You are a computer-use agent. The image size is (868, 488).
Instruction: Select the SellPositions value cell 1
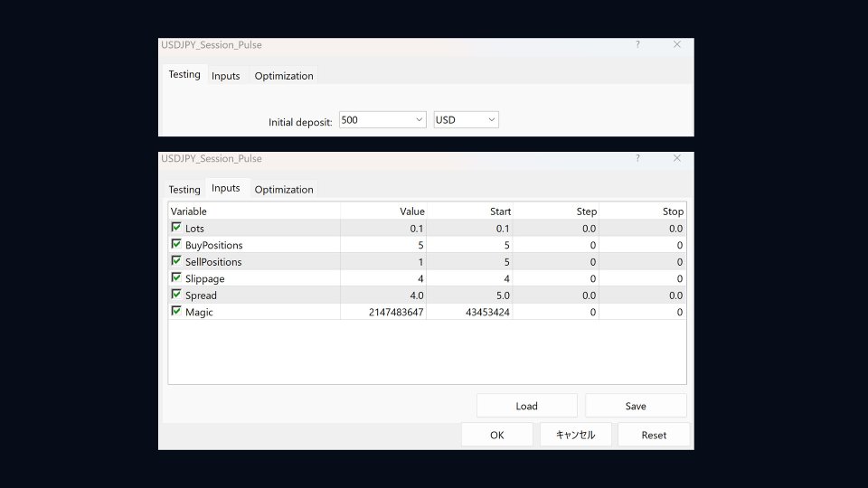pyautogui.click(x=383, y=261)
